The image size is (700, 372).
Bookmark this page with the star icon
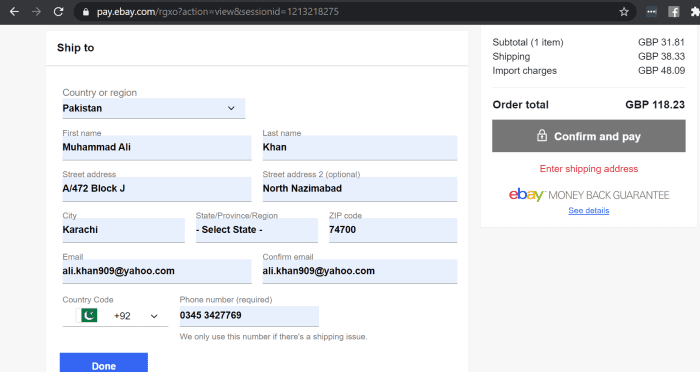(x=624, y=12)
